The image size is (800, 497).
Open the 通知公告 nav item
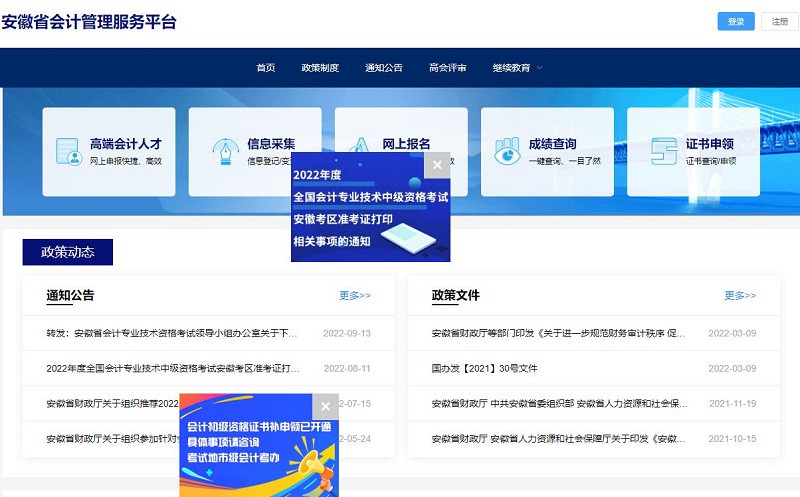coord(384,68)
